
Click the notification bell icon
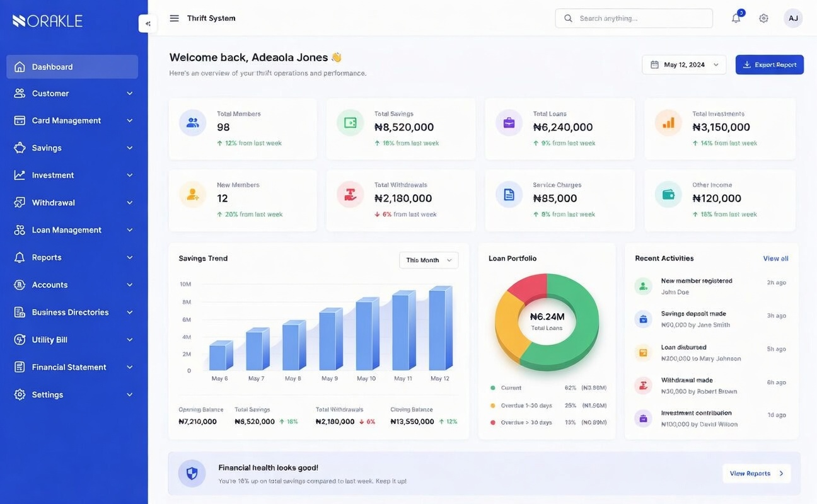pyautogui.click(x=736, y=18)
